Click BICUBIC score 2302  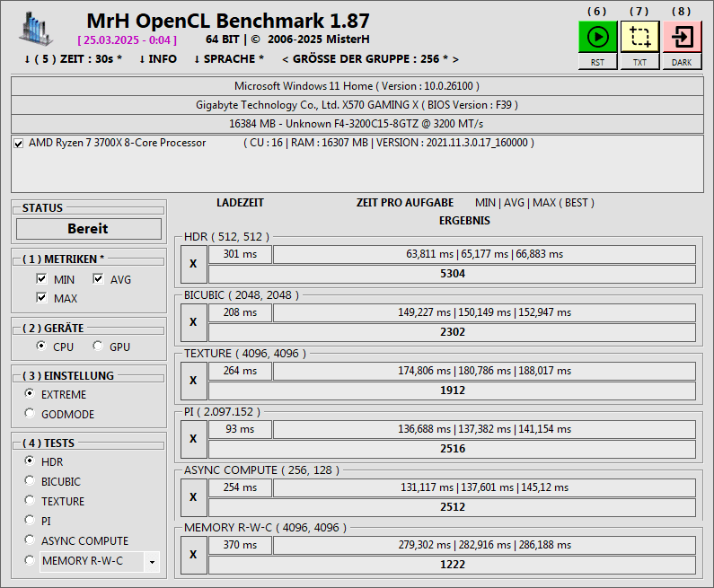pos(452,332)
